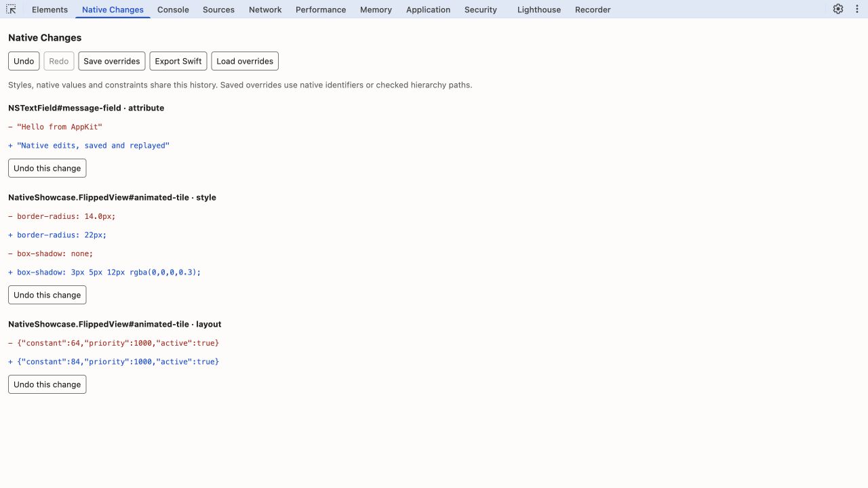Undo the message-field attribute change
The width and height of the screenshot is (868, 488).
(47, 168)
